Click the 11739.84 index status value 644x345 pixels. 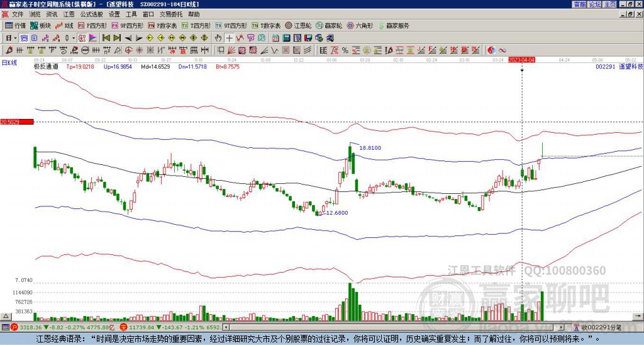pos(140,327)
